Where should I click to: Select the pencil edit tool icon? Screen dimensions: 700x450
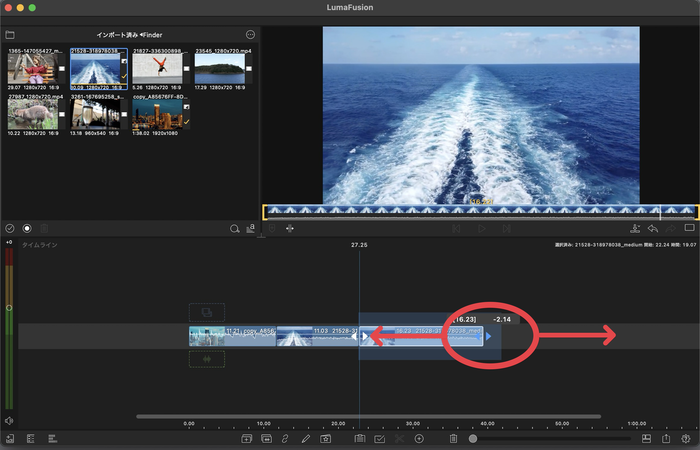(x=306, y=439)
